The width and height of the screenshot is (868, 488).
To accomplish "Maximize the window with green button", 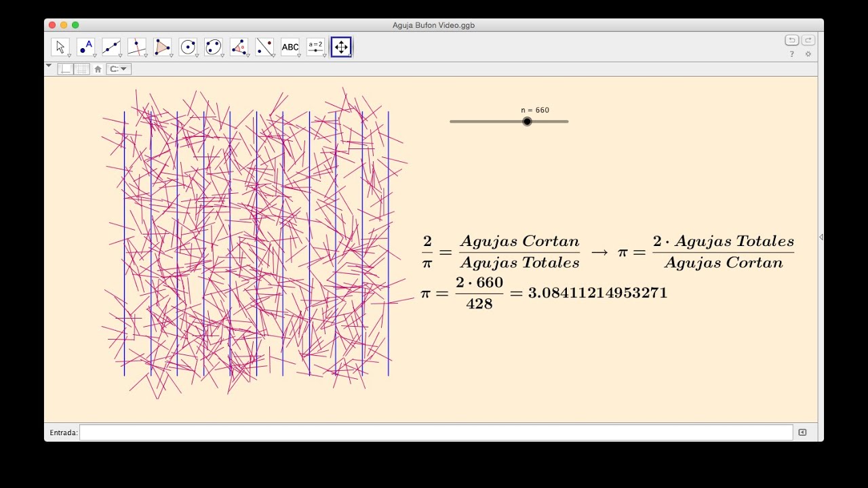I will 75,25.
